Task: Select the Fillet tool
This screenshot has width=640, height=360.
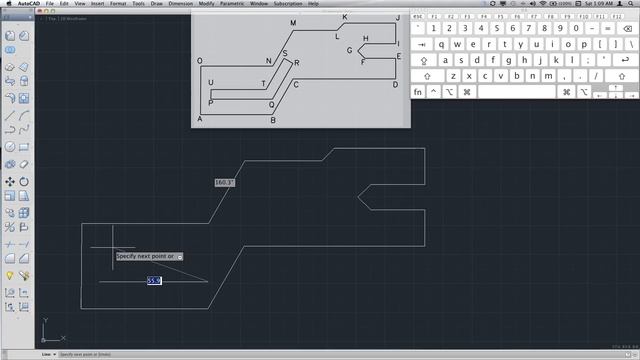Action: click(x=10, y=258)
